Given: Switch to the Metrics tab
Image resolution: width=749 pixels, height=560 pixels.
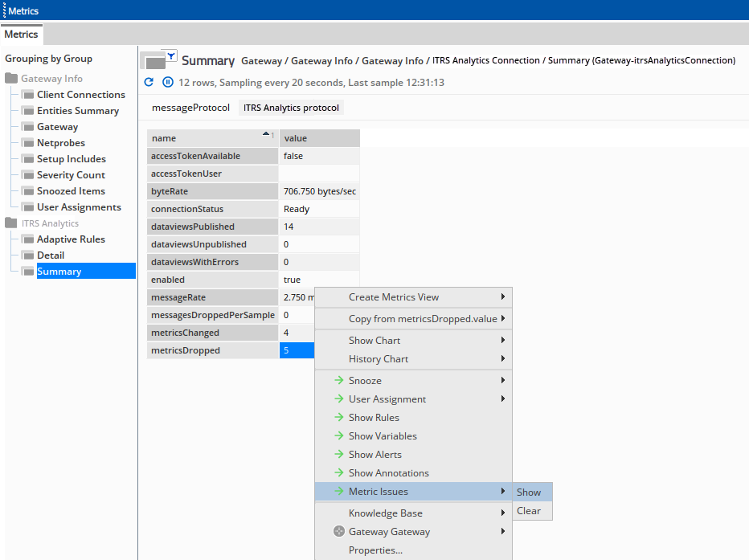Looking at the screenshot, I should [x=21, y=35].
